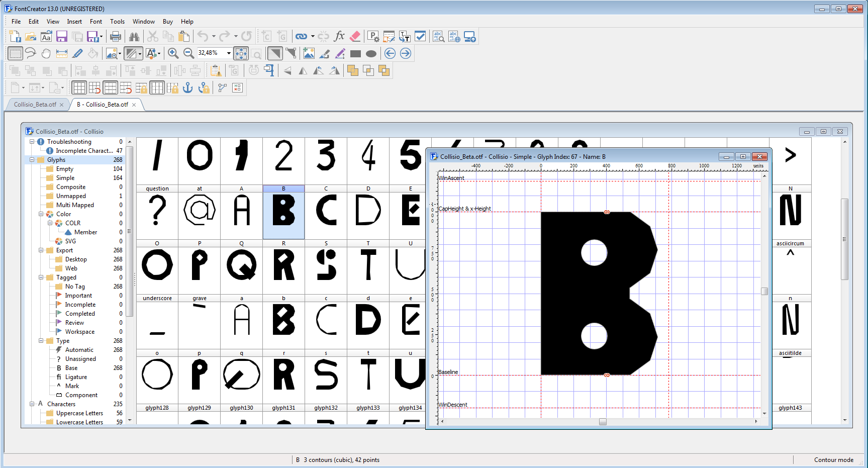Toggle the anchors display button
This screenshot has height=468, width=868.
[187, 88]
